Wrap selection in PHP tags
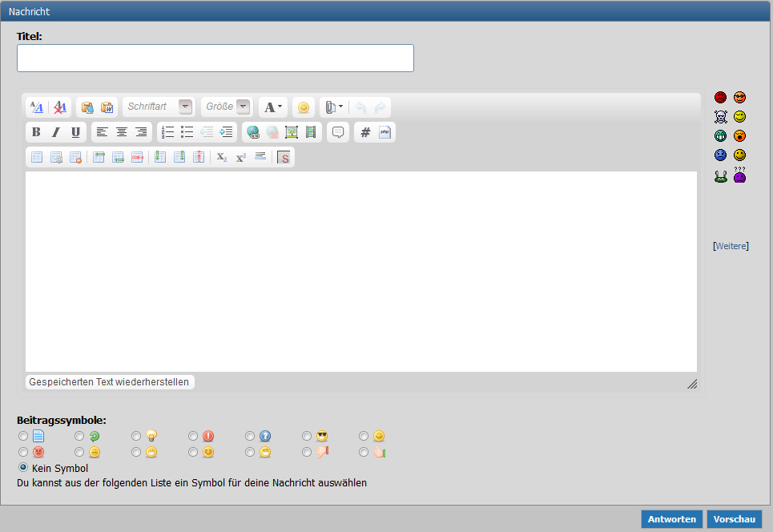The width and height of the screenshot is (773, 532). [384, 132]
